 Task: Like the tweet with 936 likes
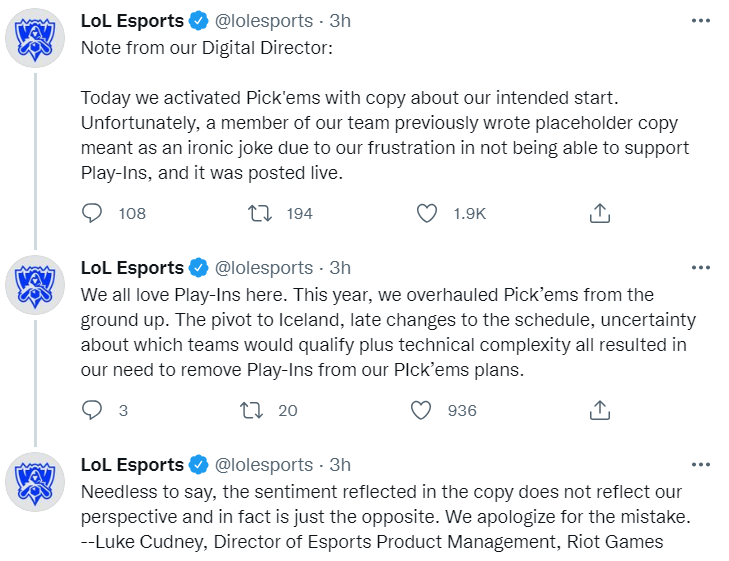point(421,410)
